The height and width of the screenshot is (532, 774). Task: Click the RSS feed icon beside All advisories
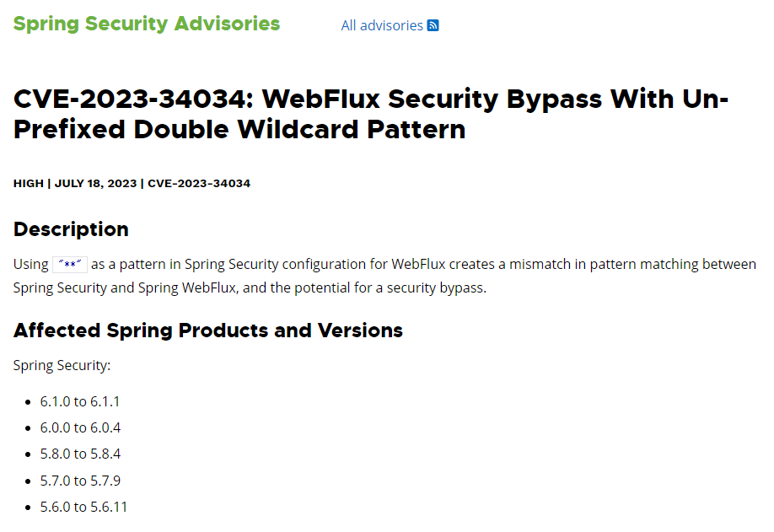tap(433, 25)
